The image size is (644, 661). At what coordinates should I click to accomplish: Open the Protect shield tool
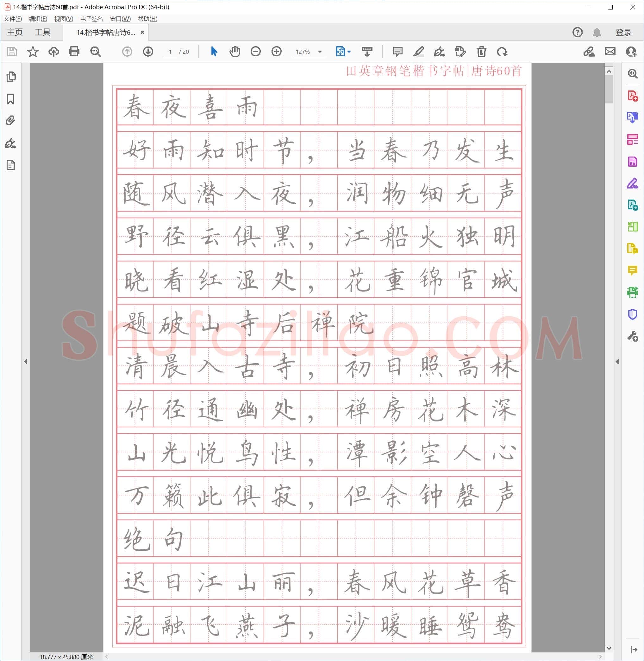click(x=633, y=314)
